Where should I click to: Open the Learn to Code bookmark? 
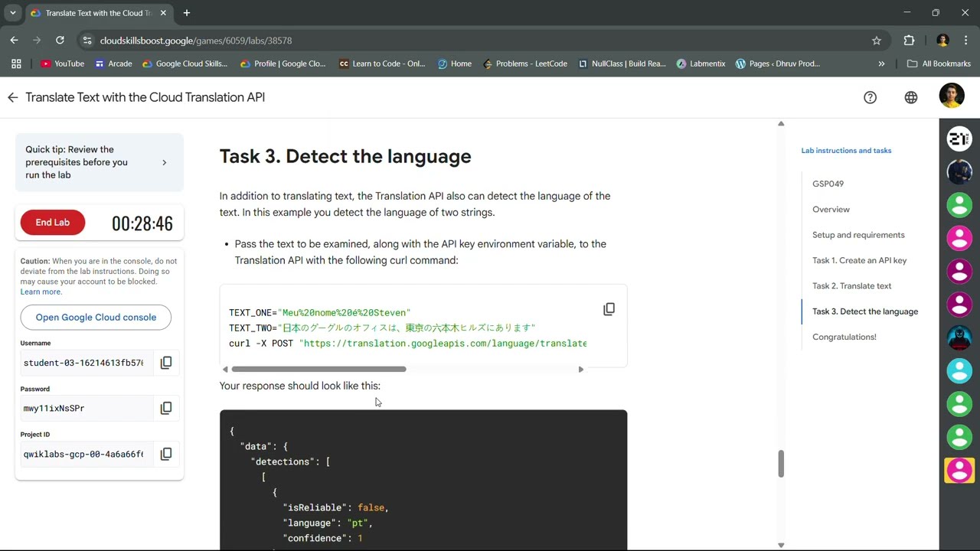pos(381,64)
